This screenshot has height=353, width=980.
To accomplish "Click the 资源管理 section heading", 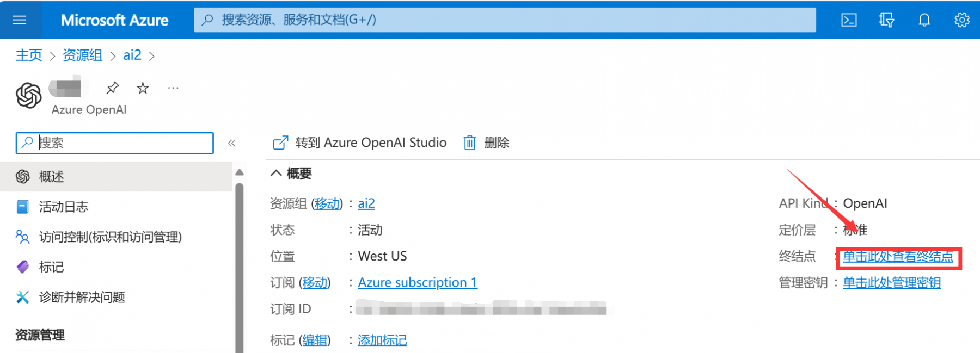I will coord(40,335).
